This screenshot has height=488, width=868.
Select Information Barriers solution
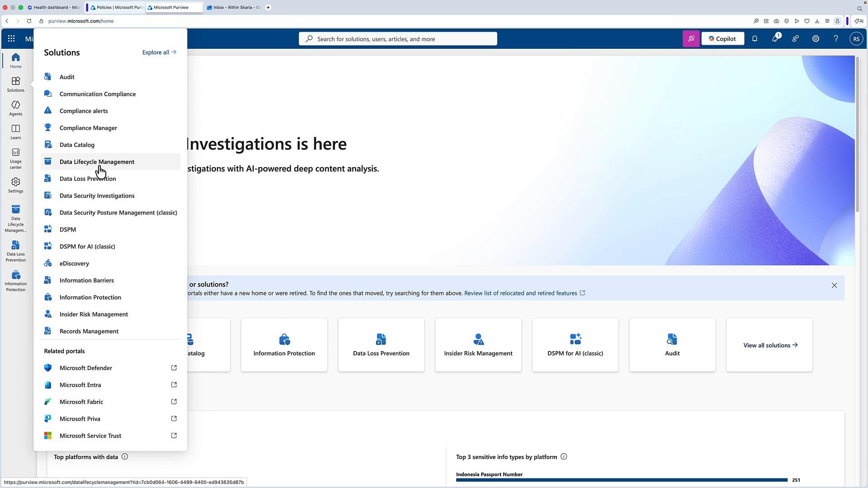coord(110,281)
